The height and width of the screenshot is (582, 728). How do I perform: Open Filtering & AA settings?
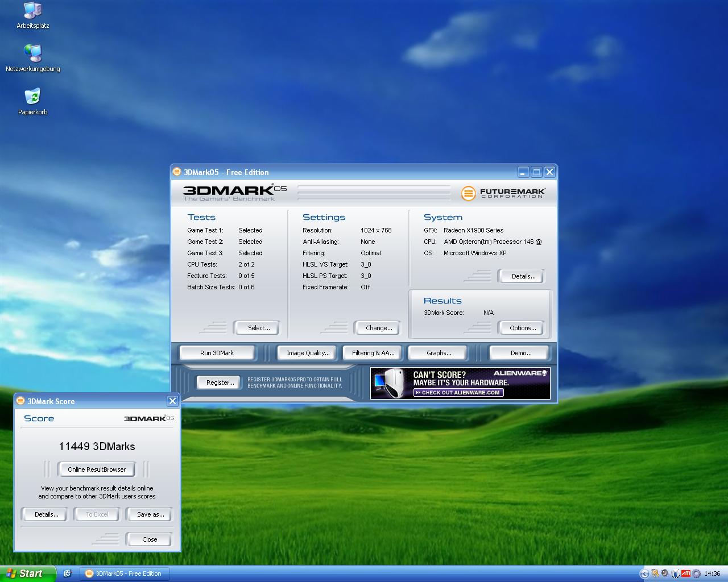(x=373, y=353)
